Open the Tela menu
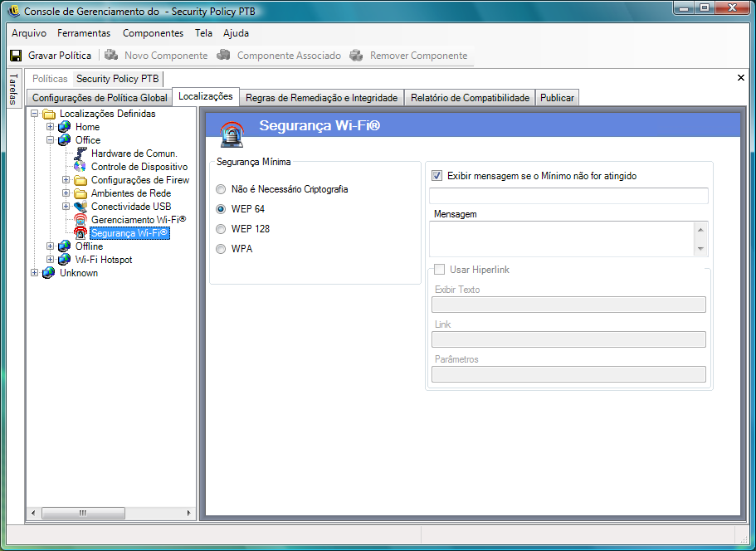The image size is (756, 551). (203, 33)
